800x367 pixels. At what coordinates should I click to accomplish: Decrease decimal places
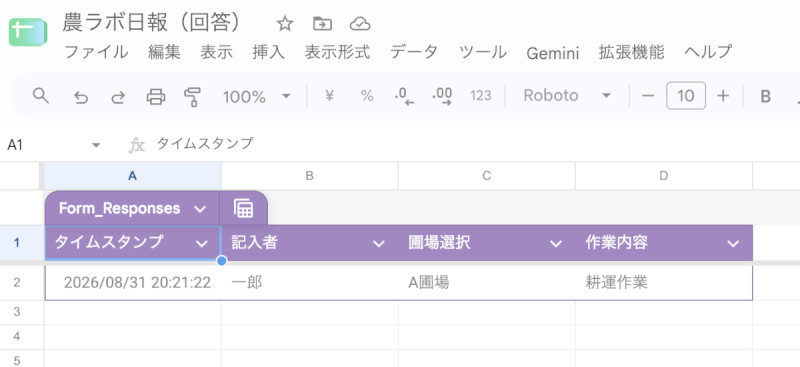(404, 96)
